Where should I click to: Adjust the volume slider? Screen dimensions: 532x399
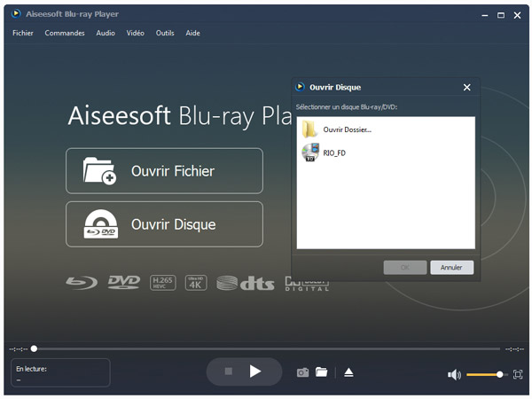click(x=487, y=374)
